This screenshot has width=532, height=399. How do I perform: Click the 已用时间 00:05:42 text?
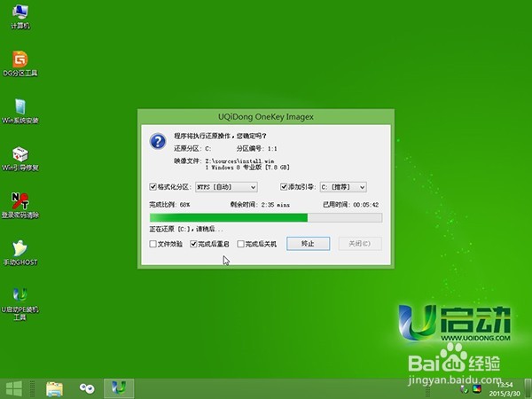coord(350,205)
